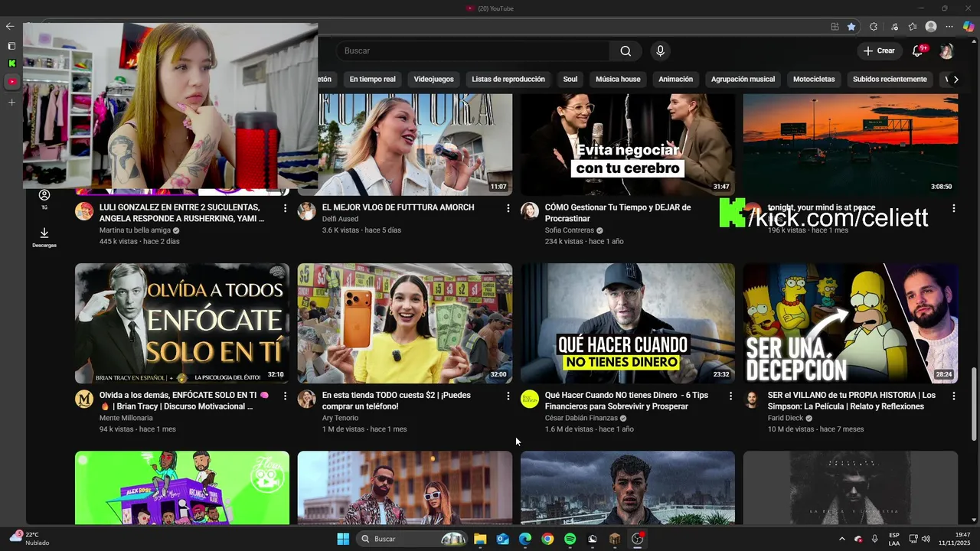Viewport: 980px width, 551px height.
Task: Select the Animación chip
Action: point(675,79)
